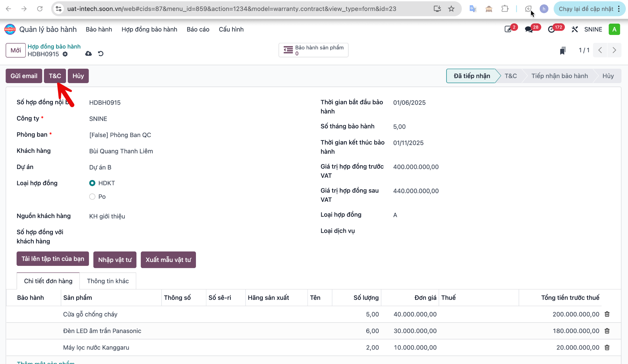Click the discard changes undo icon
628x364 pixels.
point(101,54)
